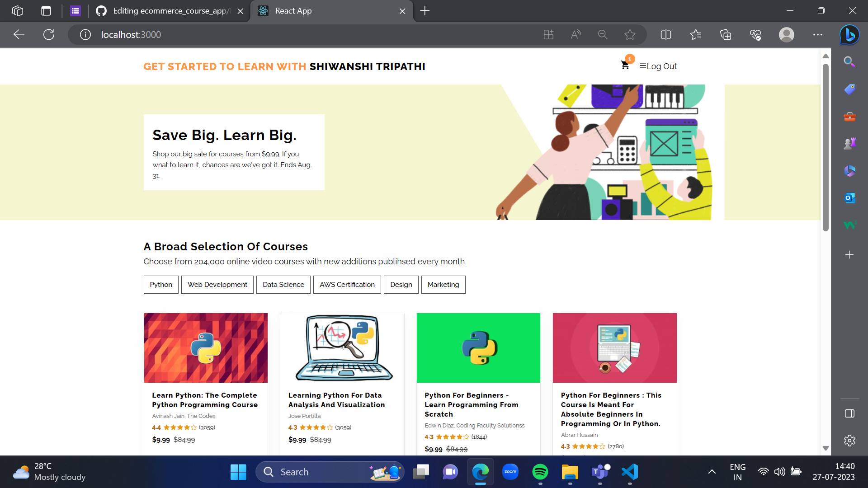Toggle split screen view in Edge

(665, 34)
